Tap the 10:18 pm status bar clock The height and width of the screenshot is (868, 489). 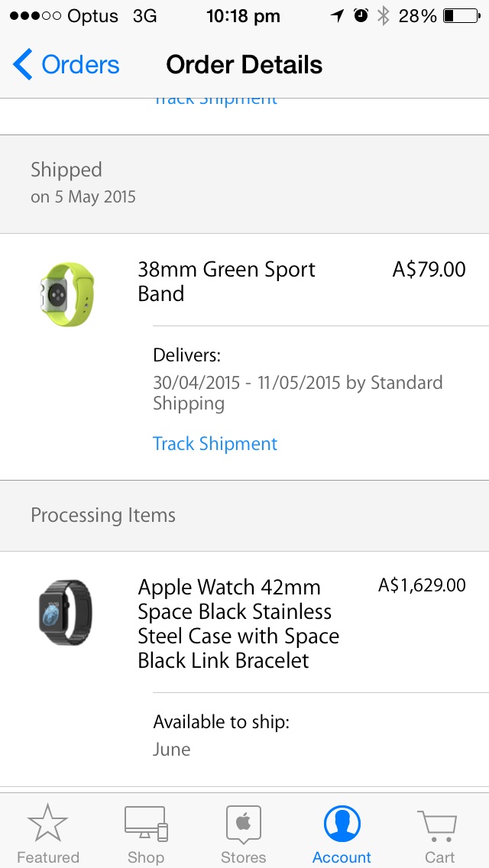tap(243, 16)
